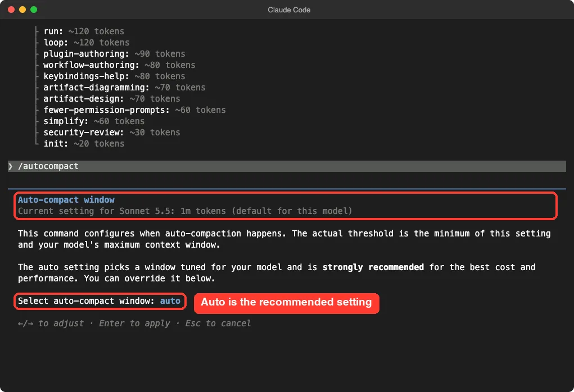Click the 'Claude Code' window title
574x392 pixels.
pos(289,10)
